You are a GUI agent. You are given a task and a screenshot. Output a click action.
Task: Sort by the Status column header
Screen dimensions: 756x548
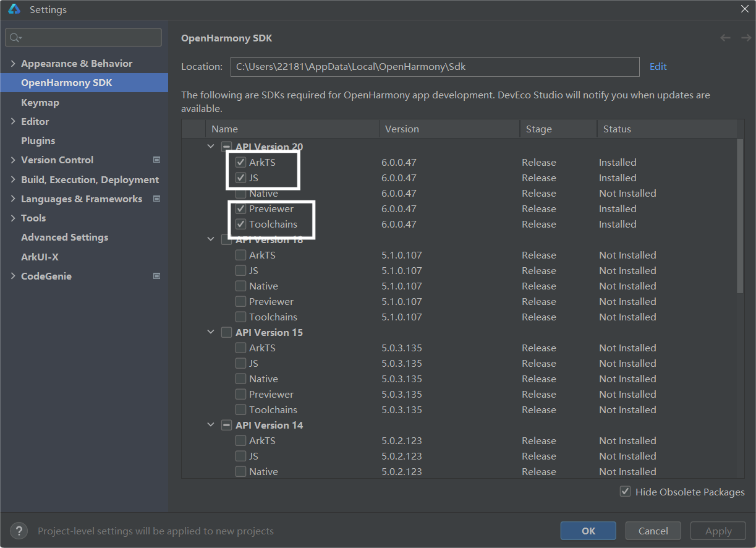pos(666,129)
